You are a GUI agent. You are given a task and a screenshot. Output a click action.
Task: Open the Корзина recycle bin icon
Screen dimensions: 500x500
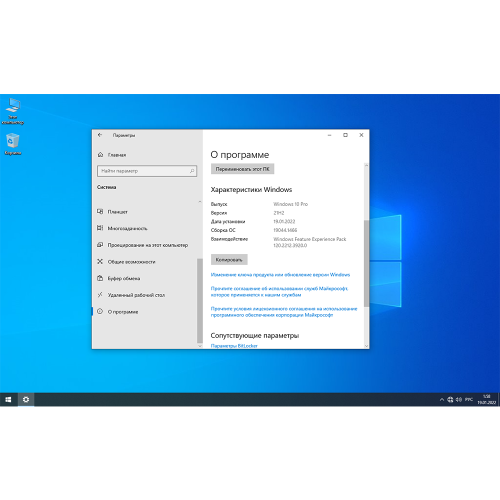point(13,144)
